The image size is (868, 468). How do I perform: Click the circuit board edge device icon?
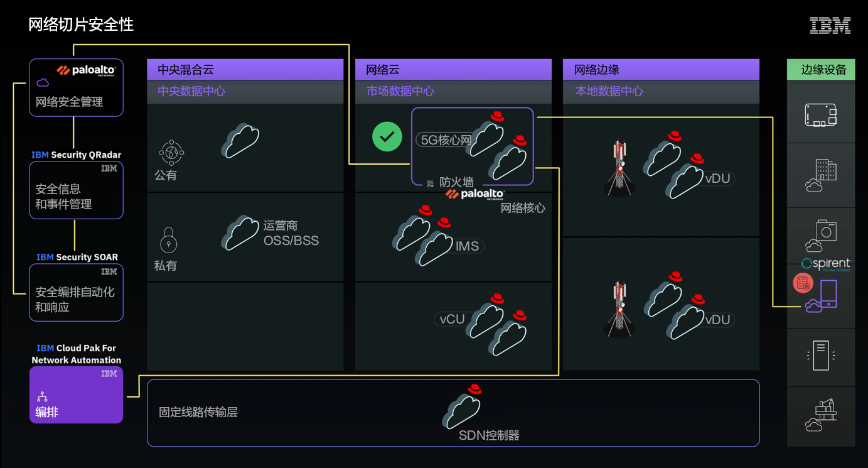[x=821, y=115]
